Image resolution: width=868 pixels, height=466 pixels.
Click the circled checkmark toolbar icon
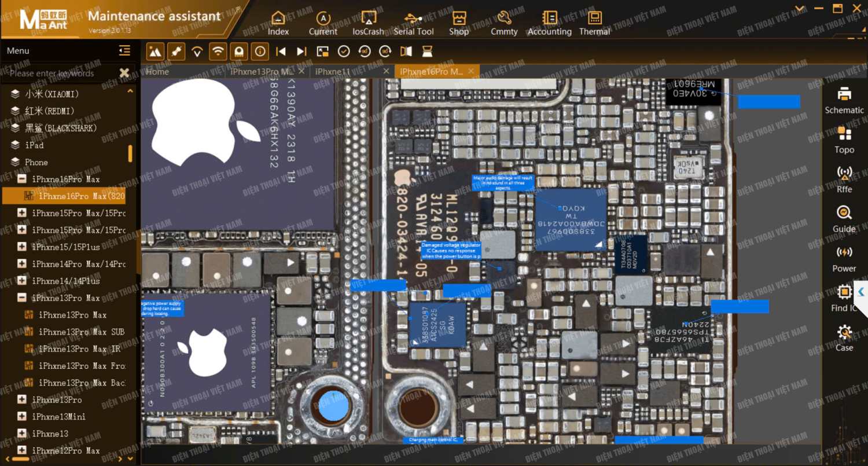(x=344, y=52)
